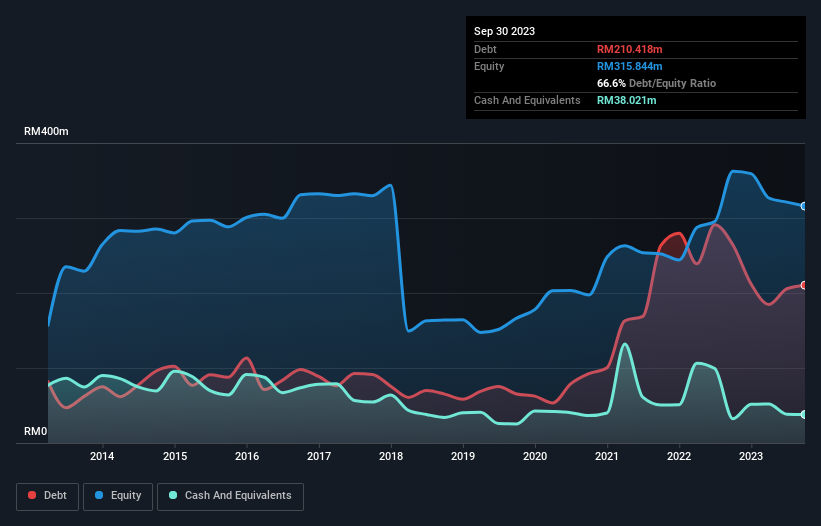This screenshot has height=526, width=821.
Task: Click the Sep 30 2023 tooltip date
Action: point(504,31)
